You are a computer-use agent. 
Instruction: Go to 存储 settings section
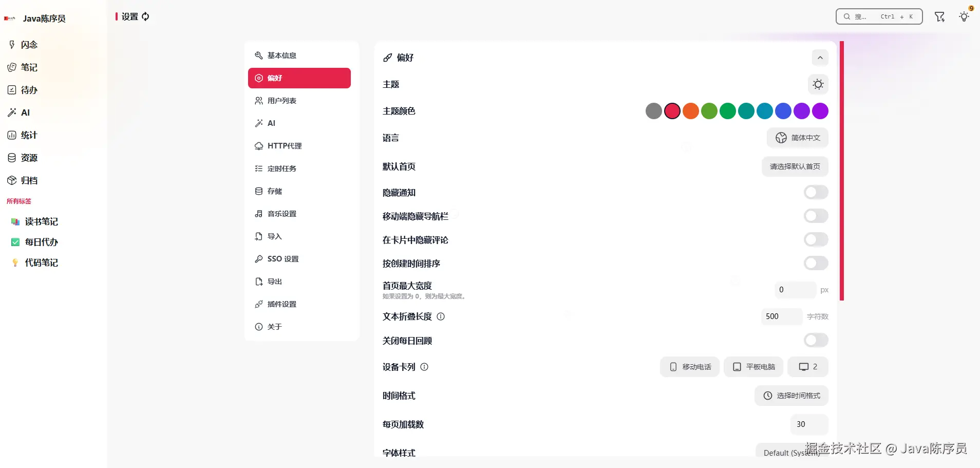[x=299, y=191]
